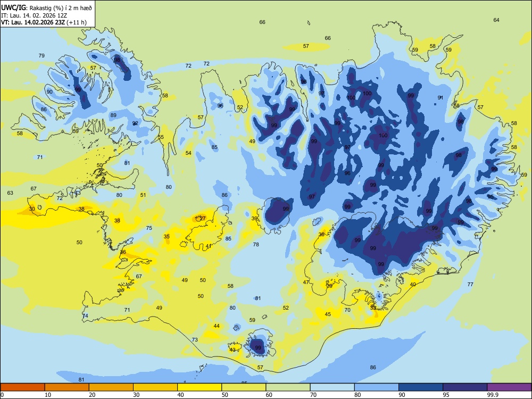Click the humidity value 40

(413, 285)
